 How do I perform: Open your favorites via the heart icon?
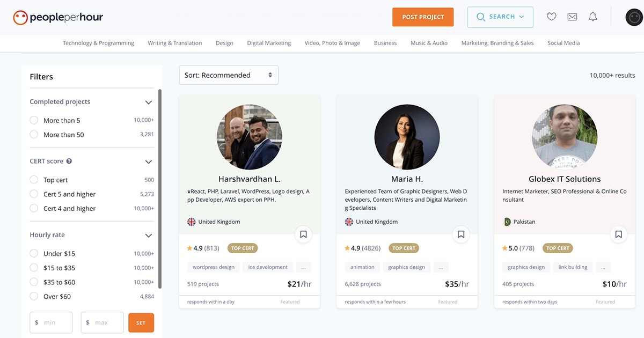tap(551, 17)
